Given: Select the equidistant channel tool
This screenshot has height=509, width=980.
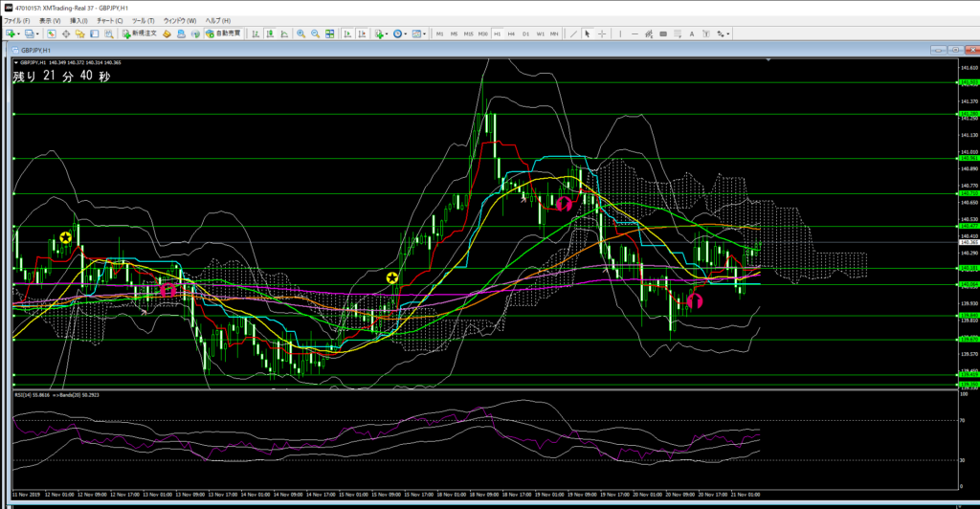Looking at the screenshot, I should [649, 33].
